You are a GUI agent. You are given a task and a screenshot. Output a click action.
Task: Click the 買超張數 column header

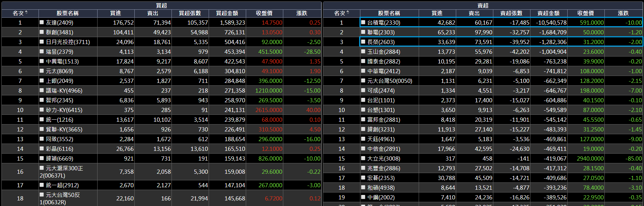[x=190, y=13]
